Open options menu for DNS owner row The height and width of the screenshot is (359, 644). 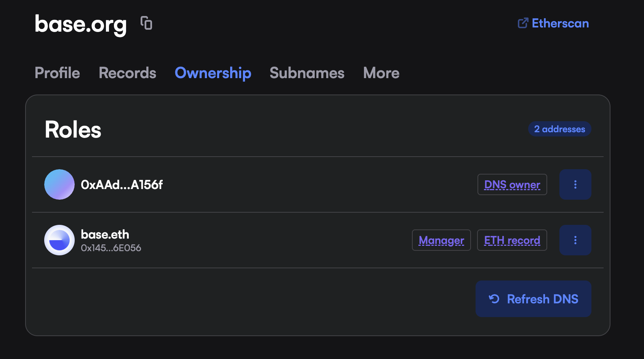point(575,184)
